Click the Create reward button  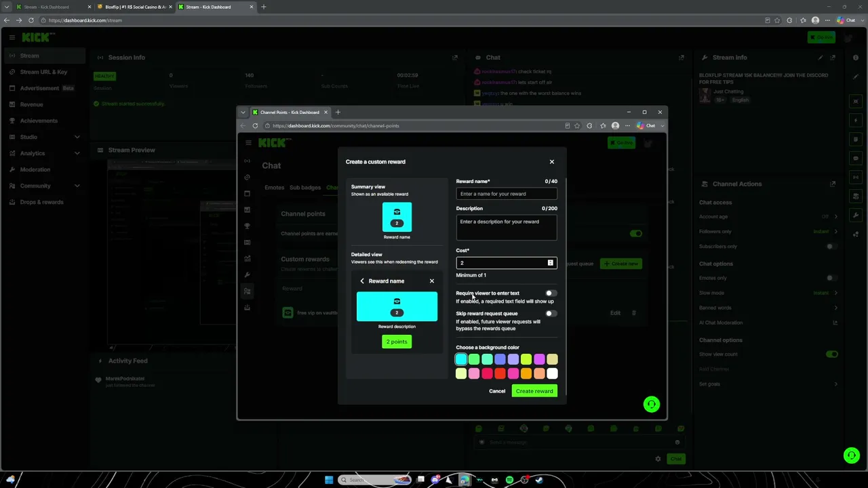pyautogui.click(x=534, y=391)
